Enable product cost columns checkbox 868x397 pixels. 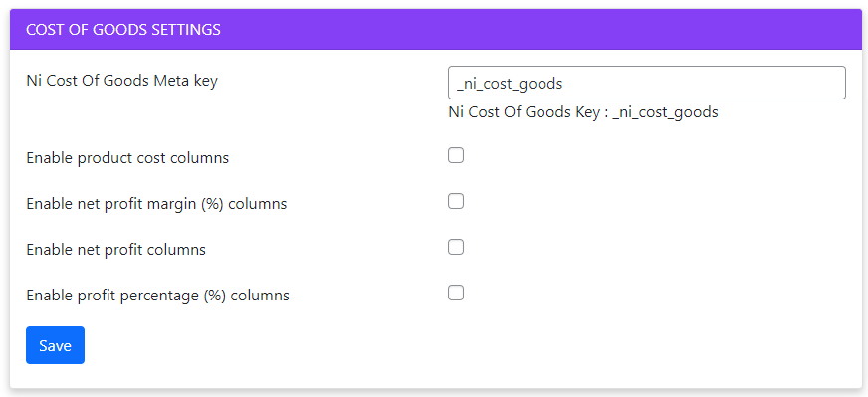[456, 156]
